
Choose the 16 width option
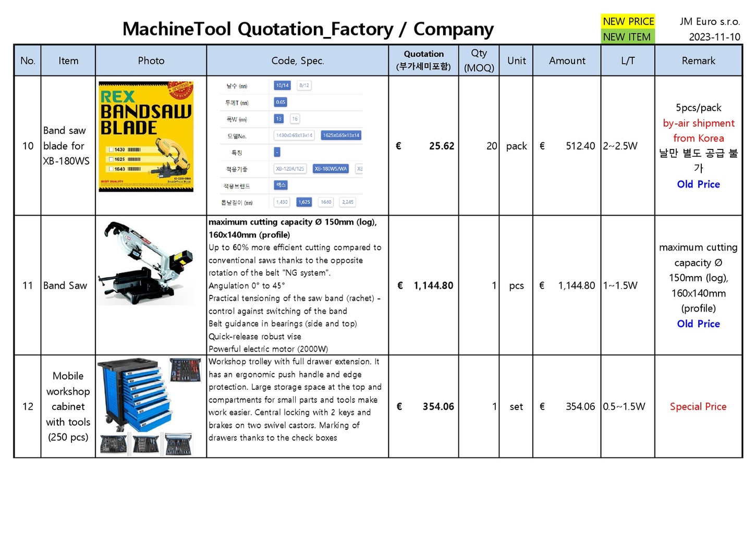[295, 119]
